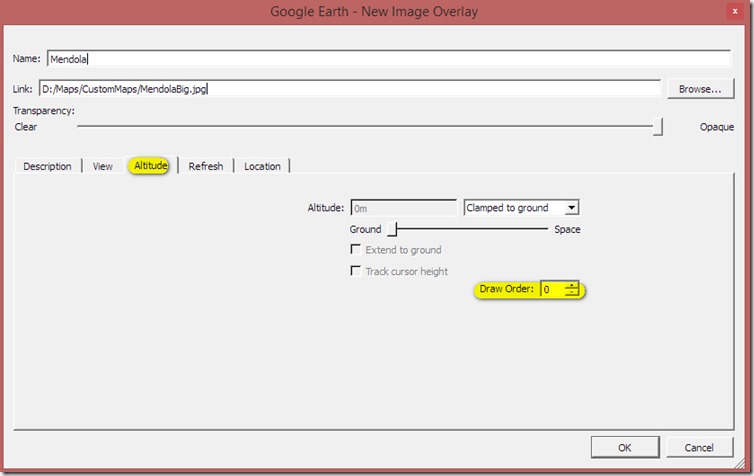Viewport: 754px width, 476px height.
Task: Open the Clamped to ground dropdown
Action: 521,208
